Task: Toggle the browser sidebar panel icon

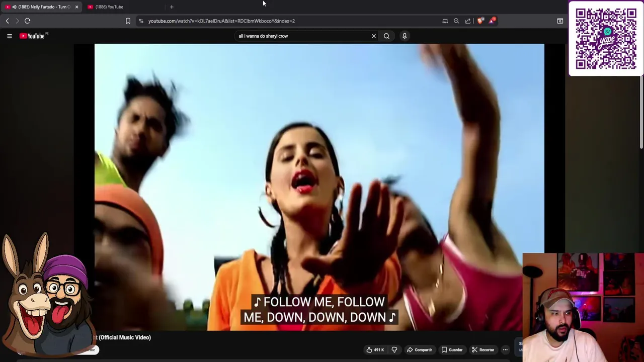Action: pos(560,21)
